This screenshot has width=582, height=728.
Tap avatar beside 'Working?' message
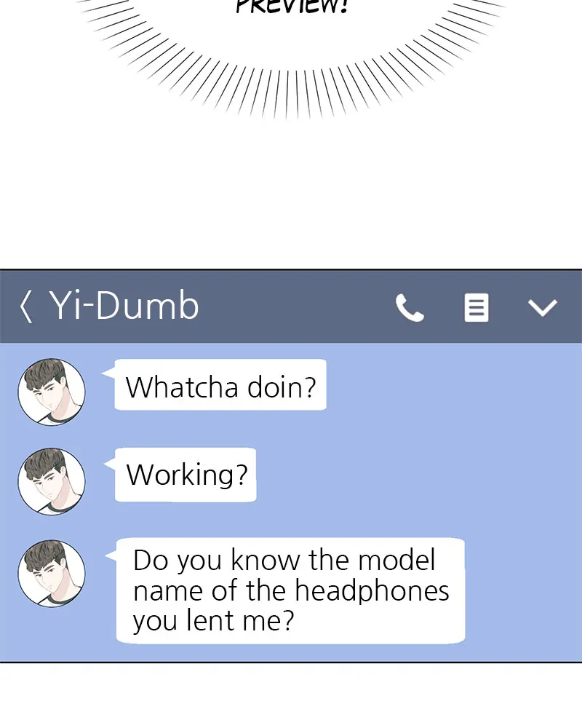click(52, 481)
